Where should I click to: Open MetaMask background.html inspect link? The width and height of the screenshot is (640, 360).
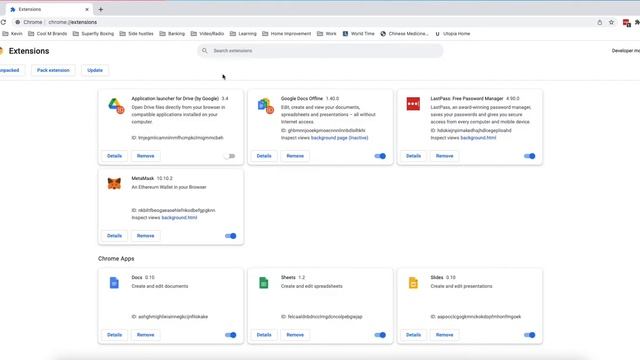[x=179, y=218]
